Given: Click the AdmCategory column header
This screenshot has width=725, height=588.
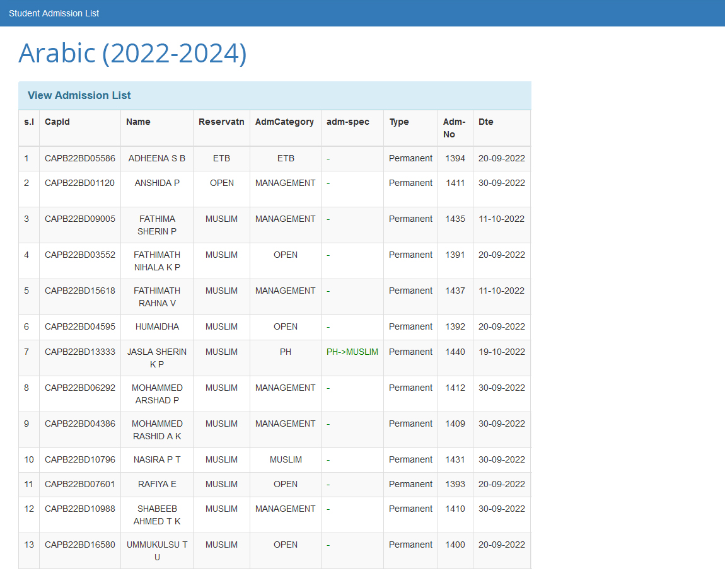Looking at the screenshot, I should [x=284, y=122].
